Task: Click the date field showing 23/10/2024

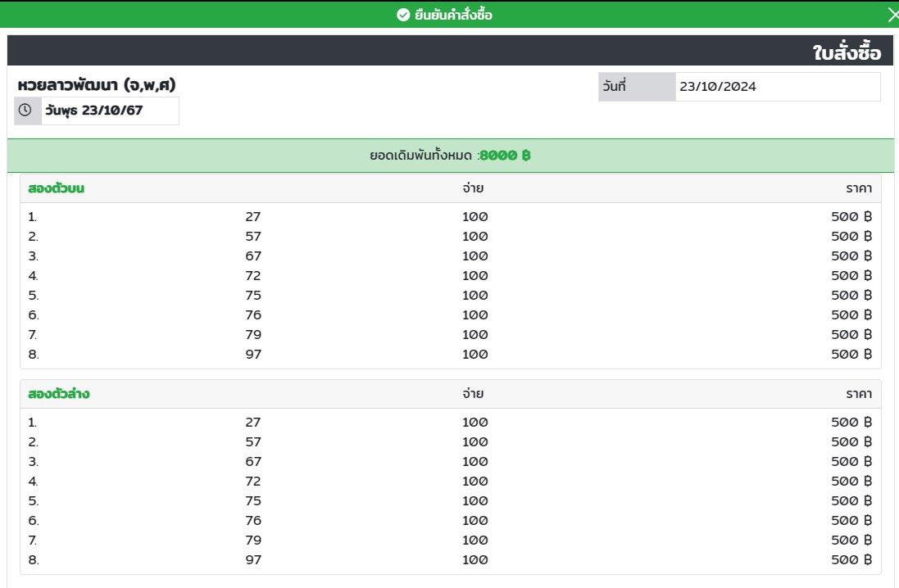Action: pyautogui.click(x=778, y=87)
